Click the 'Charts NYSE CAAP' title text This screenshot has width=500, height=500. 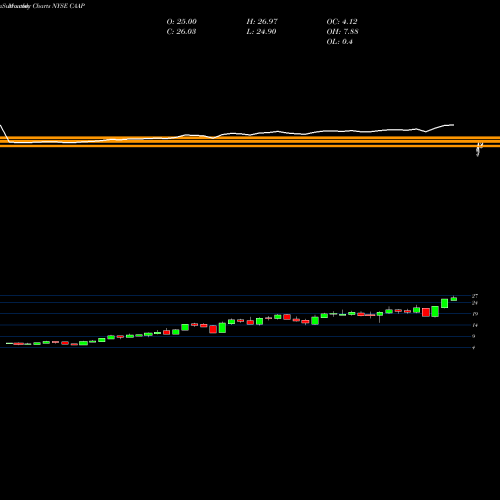click(x=59, y=6)
